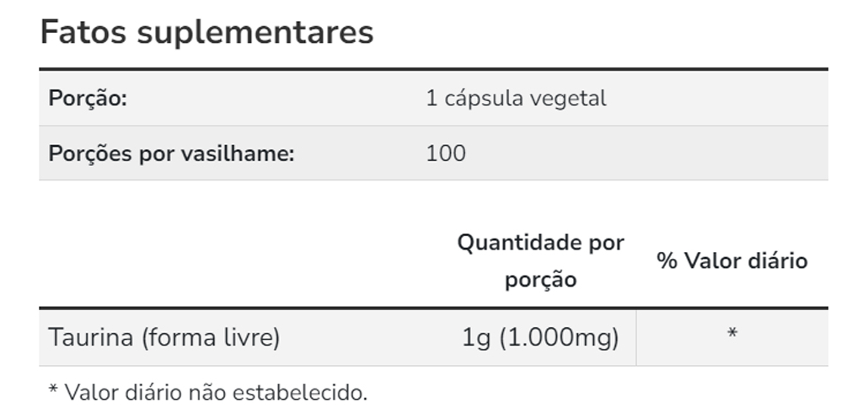Screen dimensions: 868x419
Task: Select the '% Valor diário' column header
Action: 732,261
